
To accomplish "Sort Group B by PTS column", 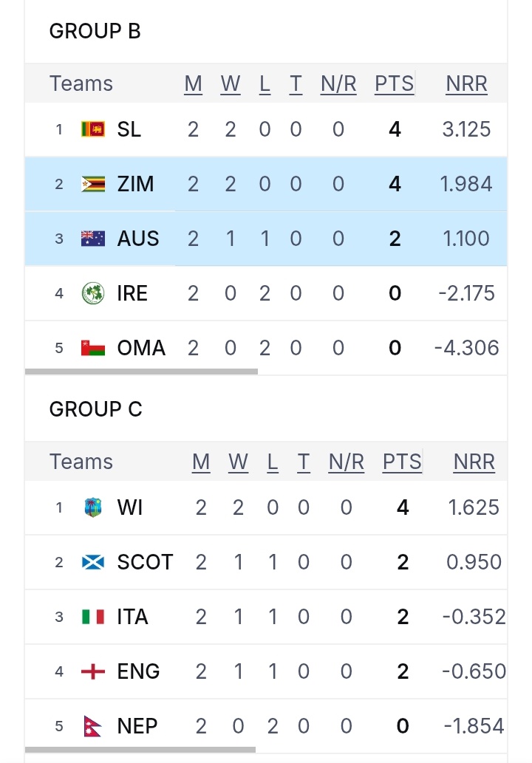I will point(394,84).
